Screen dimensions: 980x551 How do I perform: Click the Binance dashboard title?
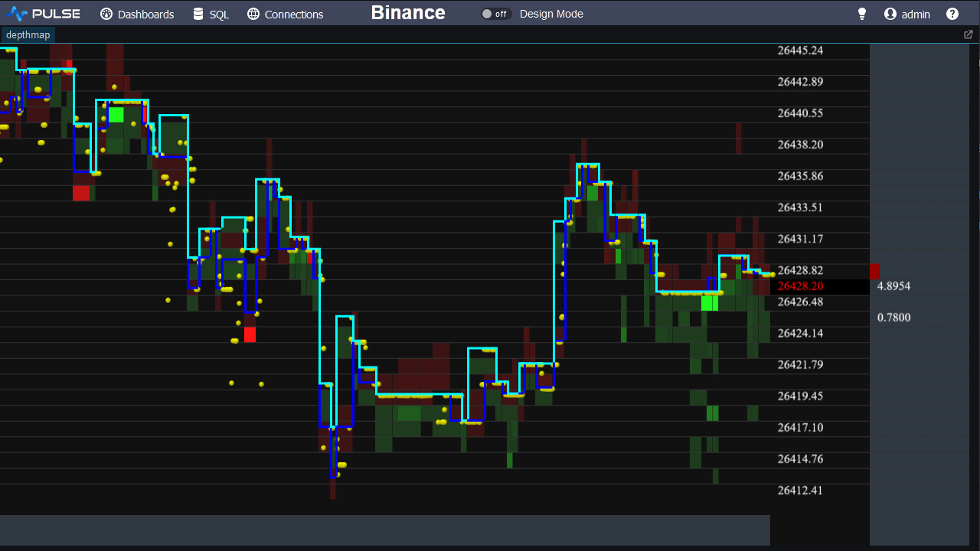(408, 13)
